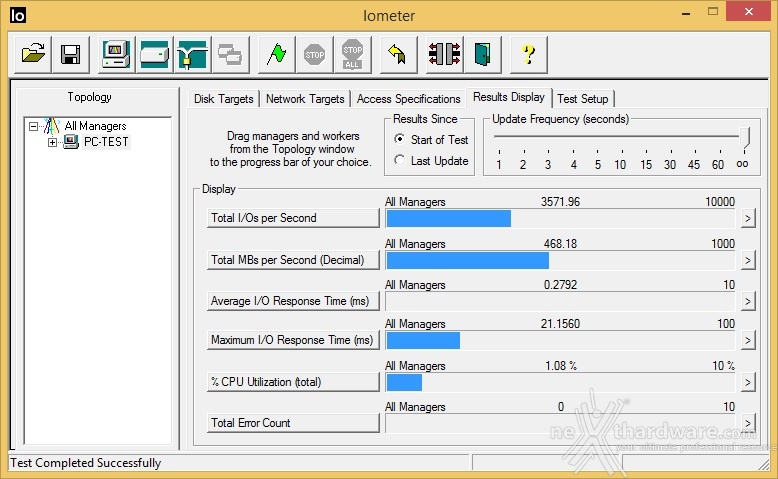Minimize the Iometer window

click(x=686, y=13)
